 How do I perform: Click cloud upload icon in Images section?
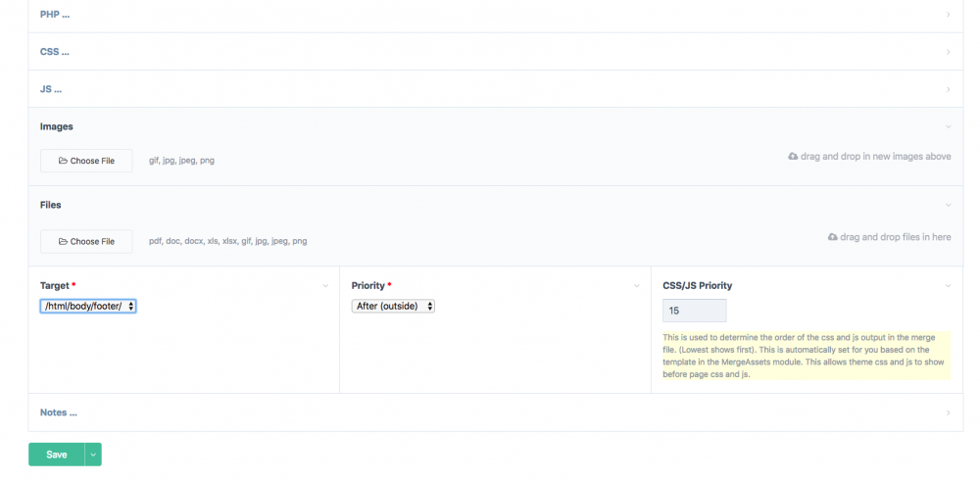[793, 157]
